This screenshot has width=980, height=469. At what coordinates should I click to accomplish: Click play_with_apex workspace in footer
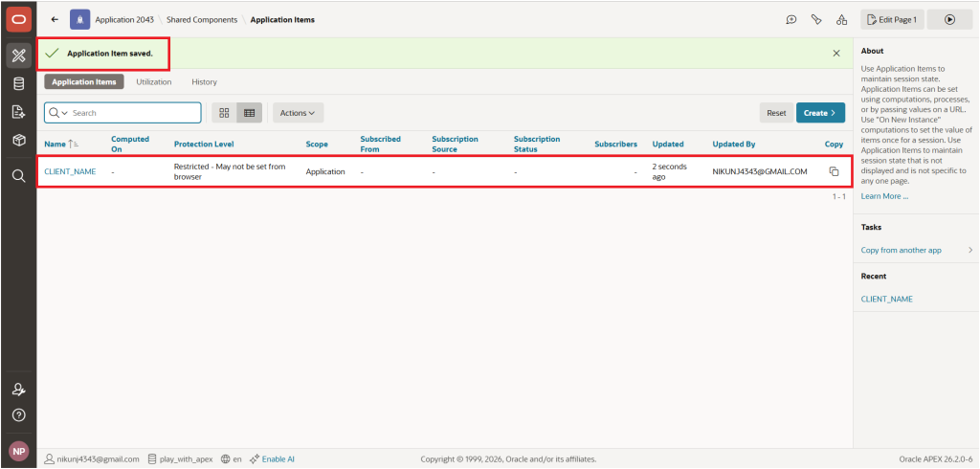click(180, 459)
